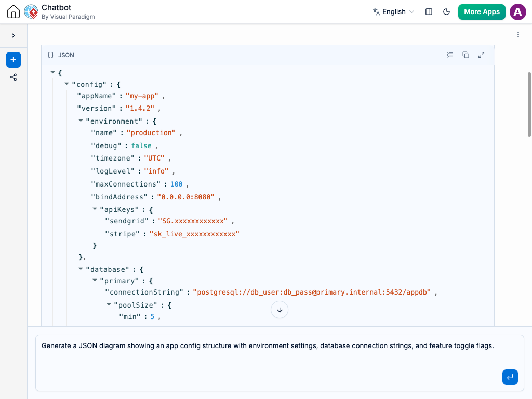
Task: Click the "min" value 5
Action: click(x=152, y=317)
